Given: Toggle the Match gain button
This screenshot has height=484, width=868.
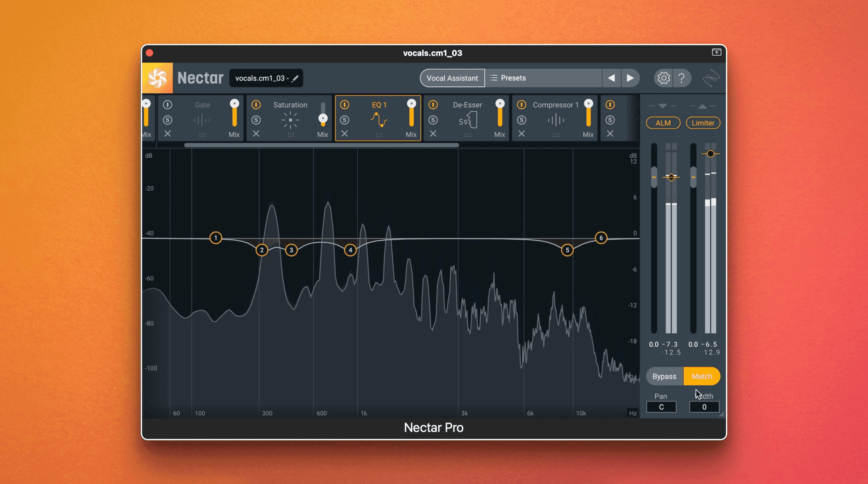Looking at the screenshot, I should pos(702,376).
